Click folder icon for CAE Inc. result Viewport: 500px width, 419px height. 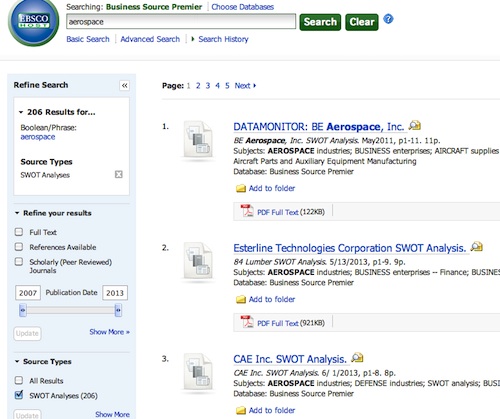(241, 411)
